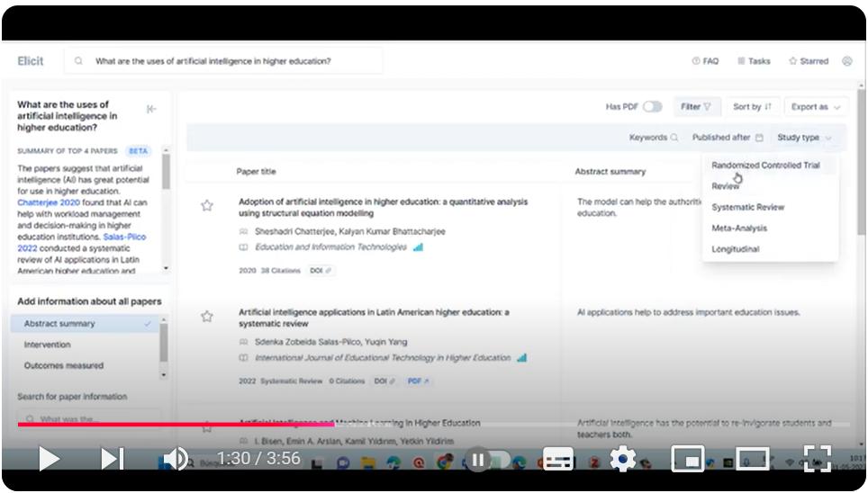The width and height of the screenshot is (868, 493).
Task: Click the Abstract summary column header
Action: 610,172
